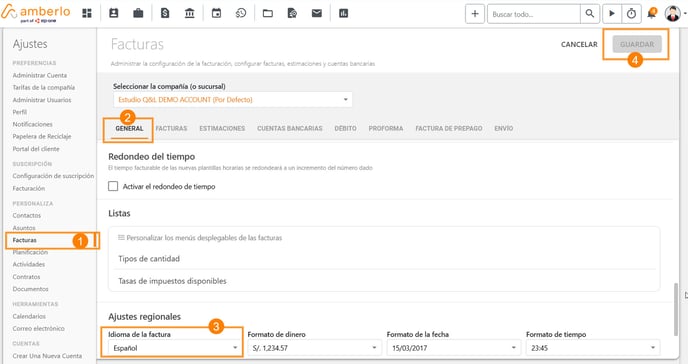Open Contactos under Personaliza
Image resolution: width=688 pixels, height=364 pixels.
[x=27, y=215]
